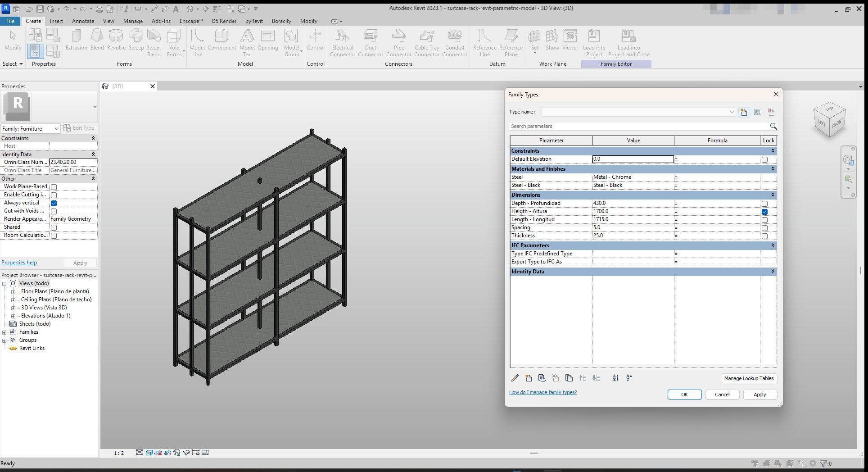Toggle lock for Depth - Profundidad
Screen dimensions: 868x472
[764, 204]
